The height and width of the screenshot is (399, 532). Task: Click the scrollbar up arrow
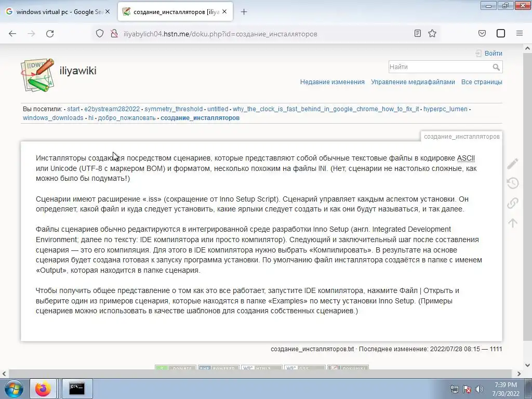(x=527, y=48)
